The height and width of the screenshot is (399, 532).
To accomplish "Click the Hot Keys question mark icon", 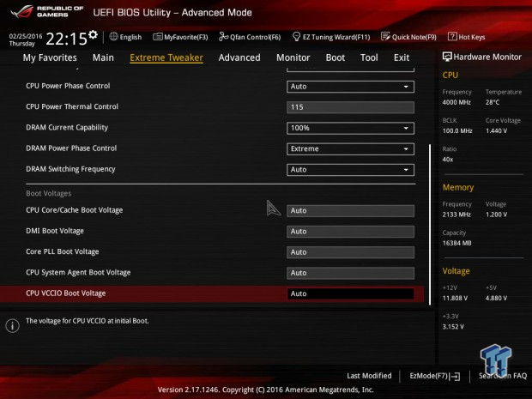I will coord(452,36).
